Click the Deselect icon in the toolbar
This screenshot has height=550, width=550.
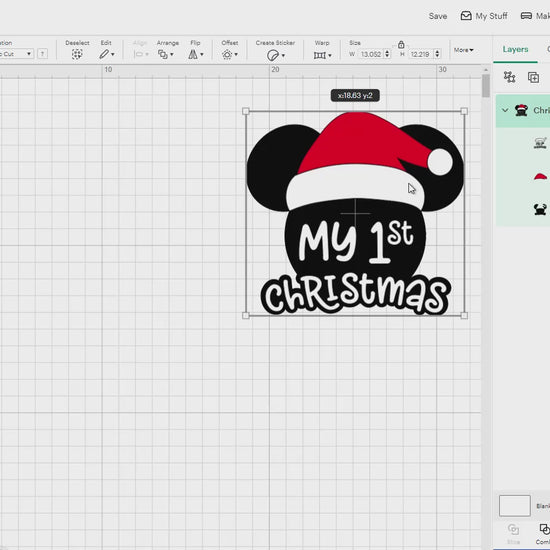pos(77,54)
